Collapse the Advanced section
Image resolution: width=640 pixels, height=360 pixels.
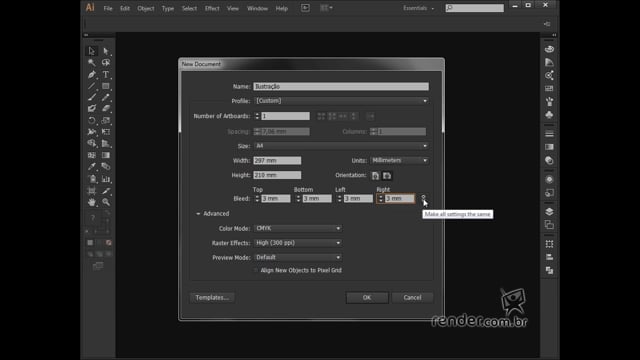(x=198, y=213)
